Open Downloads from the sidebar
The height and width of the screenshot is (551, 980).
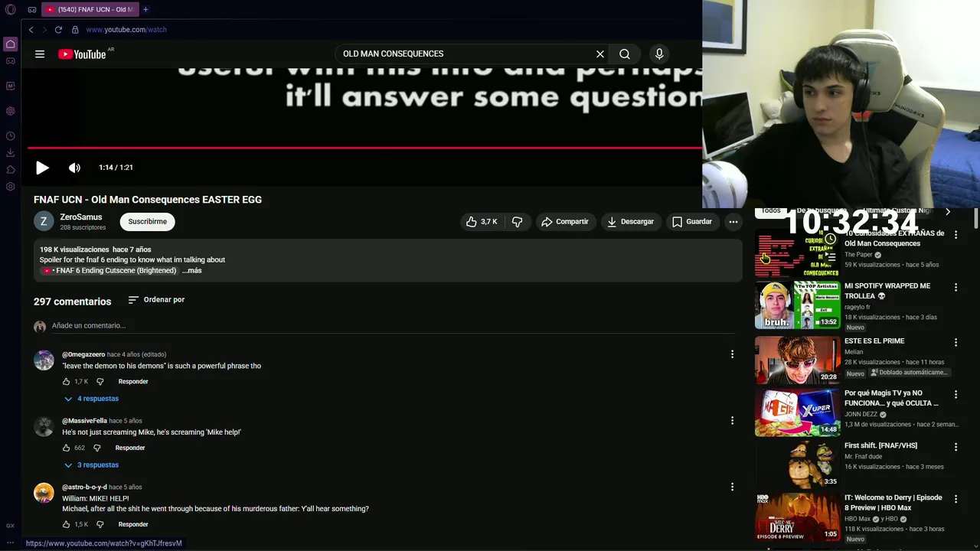[10, 153]
